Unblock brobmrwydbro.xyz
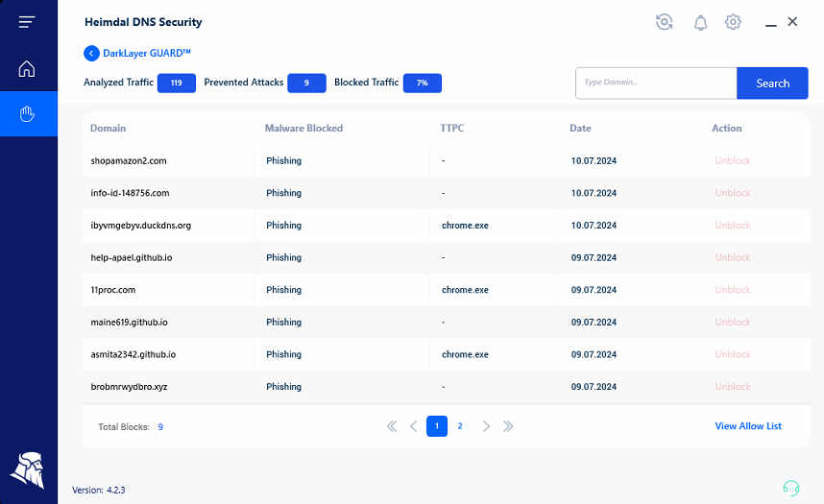The image size is (824, 504). (x=733, y=387)
